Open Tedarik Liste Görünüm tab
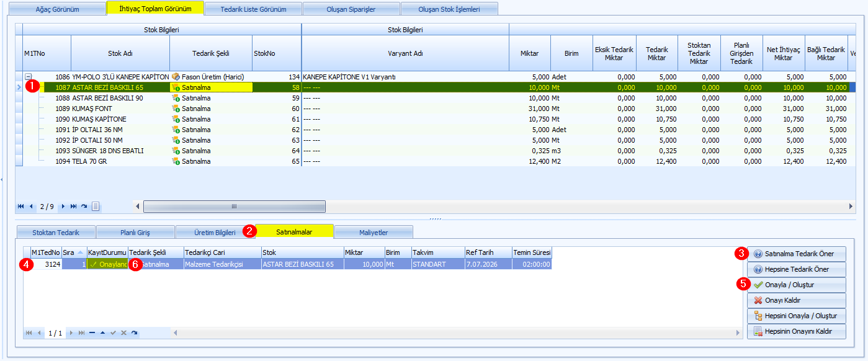 pos(253,9)
